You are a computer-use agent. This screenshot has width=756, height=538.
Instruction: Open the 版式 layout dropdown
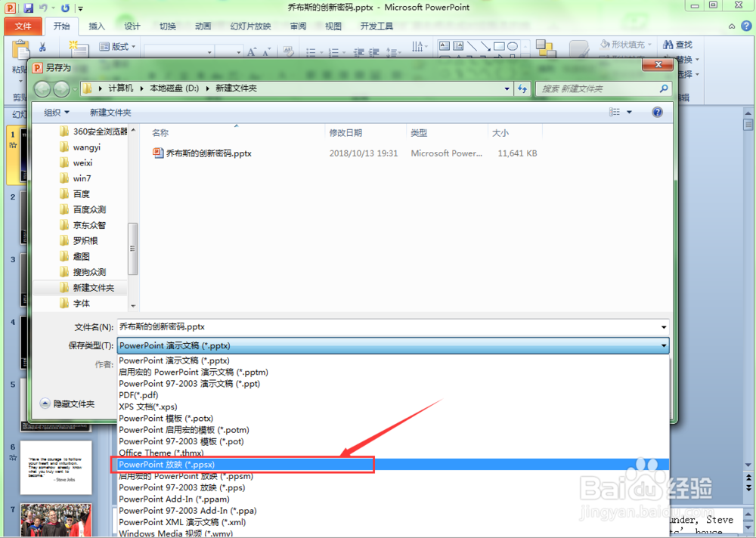pyautogui.click(x=118, y=47)
